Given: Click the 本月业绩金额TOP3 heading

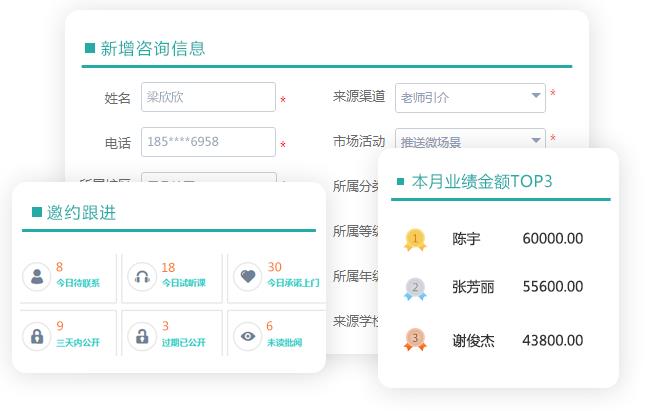Looking at the screenshot, I should (x=482, y=181).
